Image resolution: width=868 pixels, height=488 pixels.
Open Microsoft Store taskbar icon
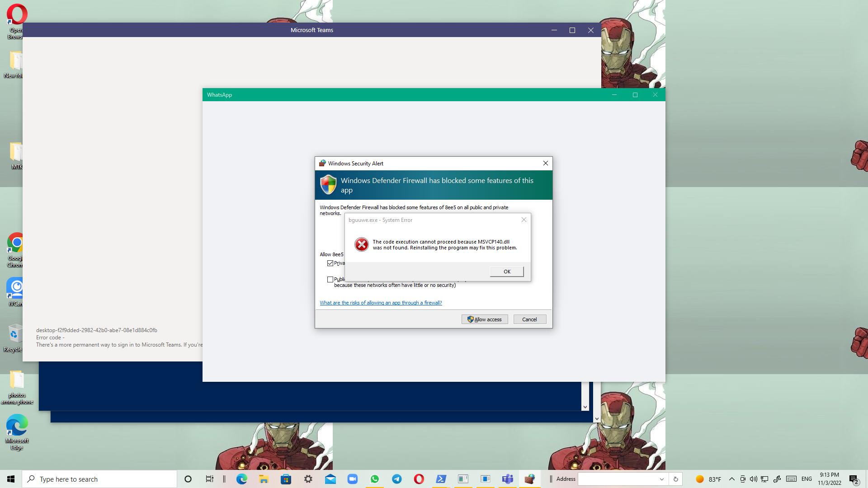[x=286, y=479]
